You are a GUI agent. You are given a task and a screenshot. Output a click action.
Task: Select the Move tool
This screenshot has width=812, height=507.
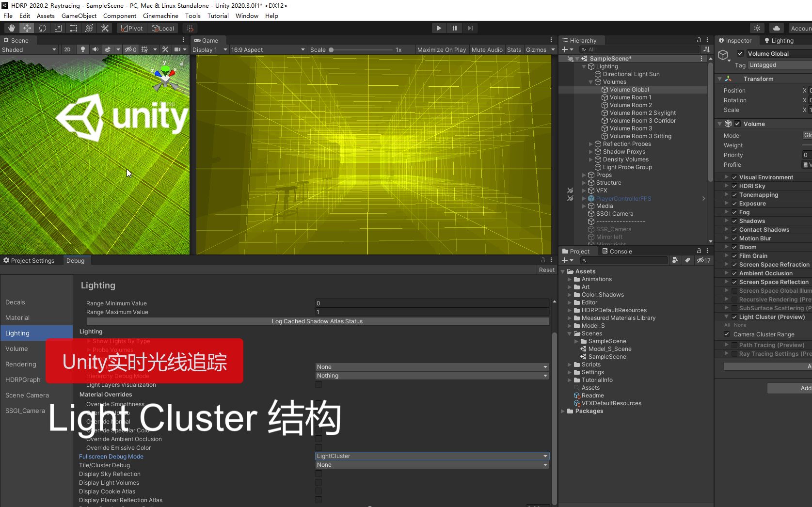pos(27,28)
